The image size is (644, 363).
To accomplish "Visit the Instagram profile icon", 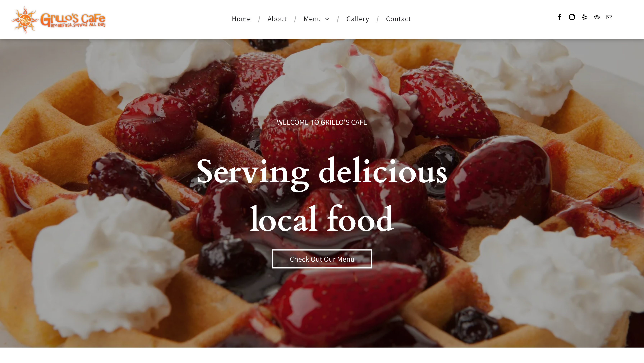I will point(572,17).
